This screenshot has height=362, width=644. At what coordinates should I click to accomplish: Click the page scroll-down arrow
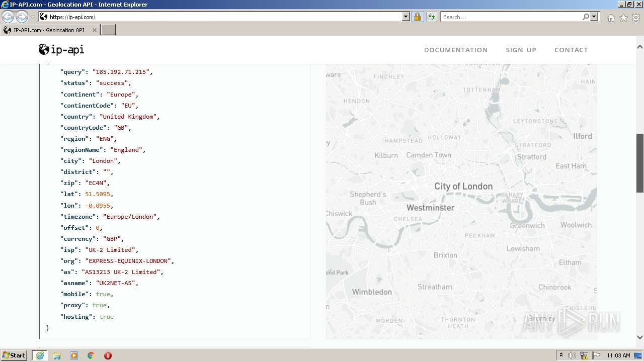pyautogui.click(x=640, y=338)
